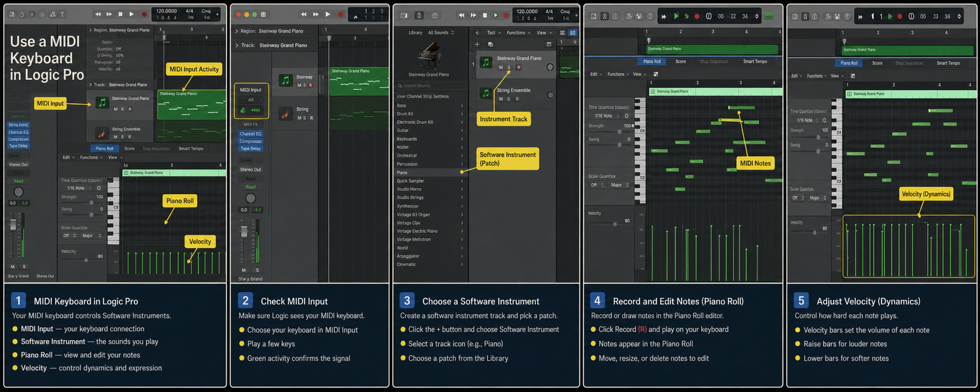The image size is (980, 392).
Task: Click the Go to Beginning button in panel 4 transport
Action: 663,17
